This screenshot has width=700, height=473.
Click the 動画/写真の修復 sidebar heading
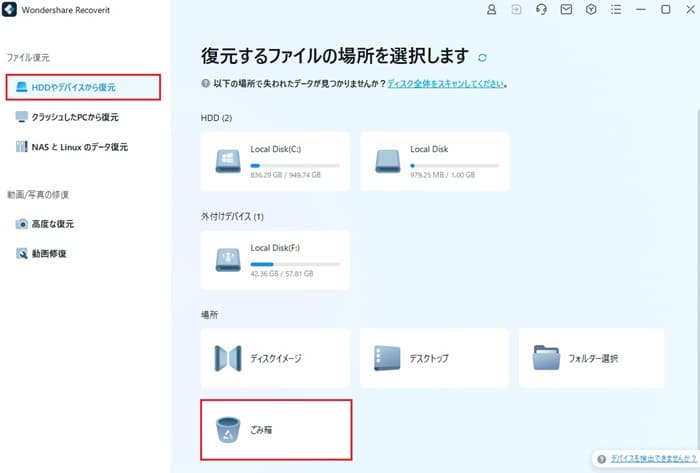point(38,195)
